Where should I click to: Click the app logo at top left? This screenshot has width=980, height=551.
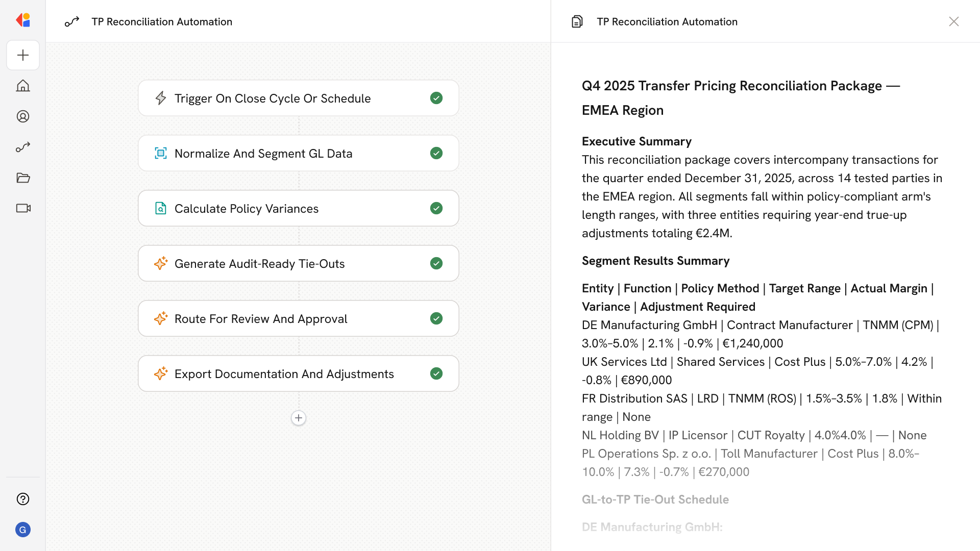(23, 20)
